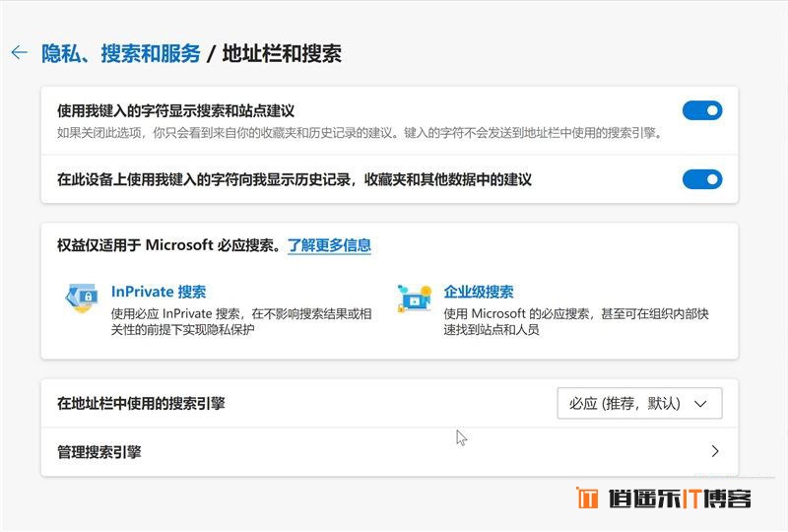Click the description starting 如果关闭此选项

360,133
